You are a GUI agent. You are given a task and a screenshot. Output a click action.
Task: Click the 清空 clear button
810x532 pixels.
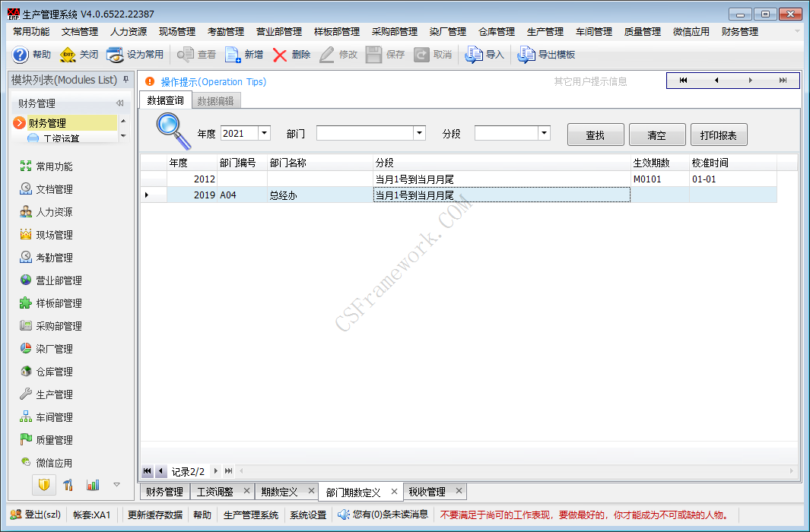657,135
